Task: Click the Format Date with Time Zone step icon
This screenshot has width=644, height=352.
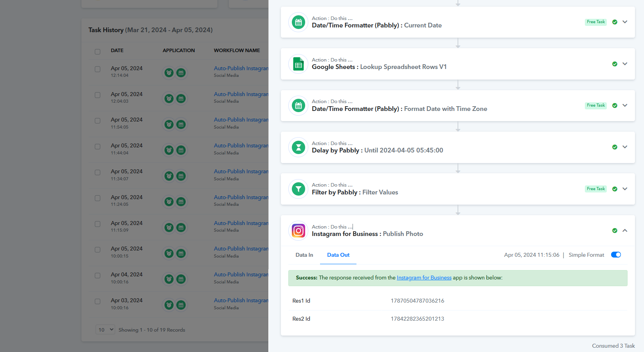Action: point(298,105)
